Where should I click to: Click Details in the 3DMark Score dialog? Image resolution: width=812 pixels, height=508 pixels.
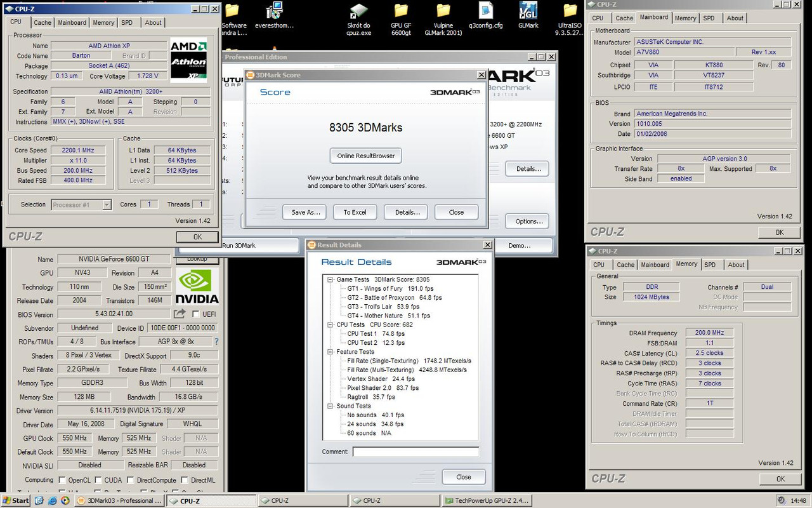pyautogui.click(x=406, y=212)
